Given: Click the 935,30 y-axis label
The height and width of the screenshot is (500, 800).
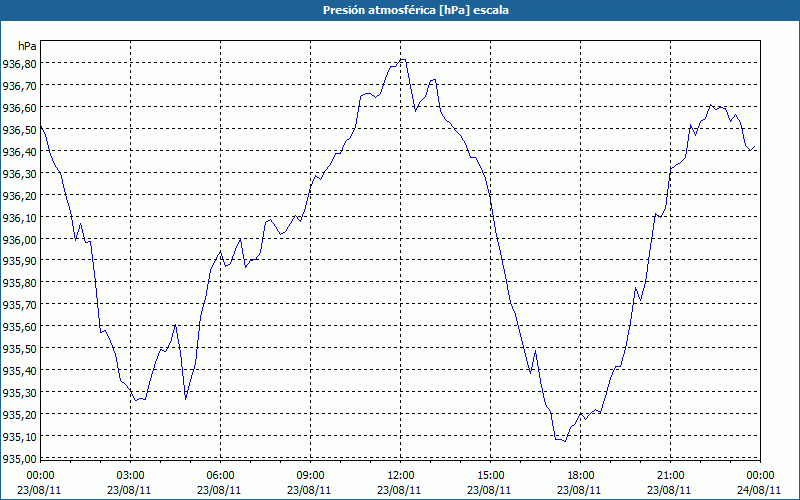Looking at the screenshot, I should [19, 392].
